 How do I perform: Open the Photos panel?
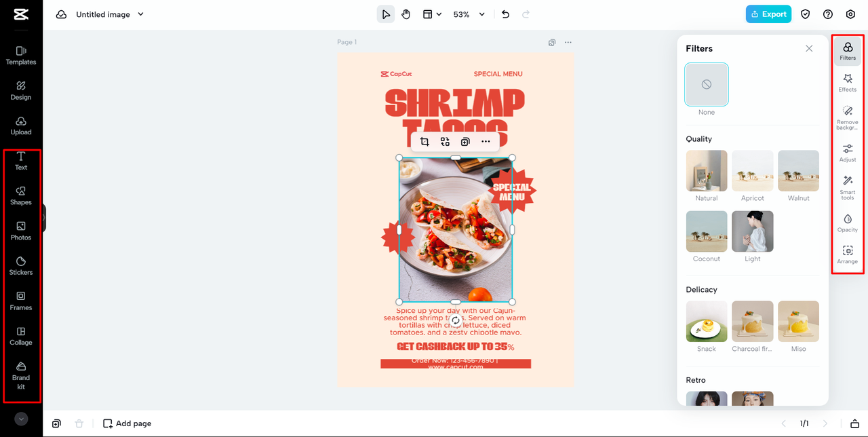[x=21, y=231]
